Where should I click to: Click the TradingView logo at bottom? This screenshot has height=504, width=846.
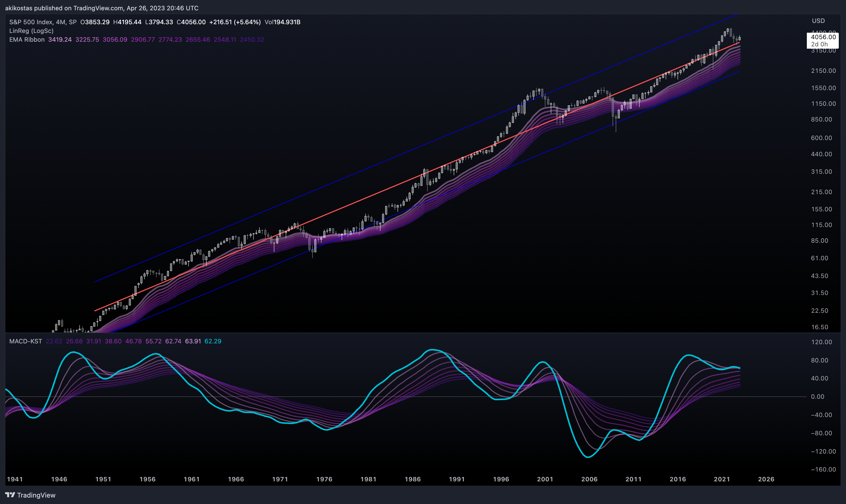coord(30,495)
